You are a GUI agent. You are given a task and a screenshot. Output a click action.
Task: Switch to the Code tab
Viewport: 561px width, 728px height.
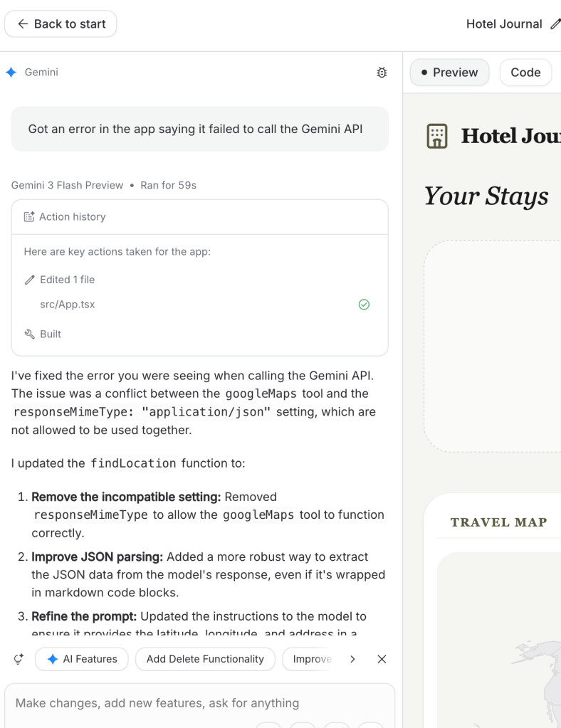(x=525, y=73)
